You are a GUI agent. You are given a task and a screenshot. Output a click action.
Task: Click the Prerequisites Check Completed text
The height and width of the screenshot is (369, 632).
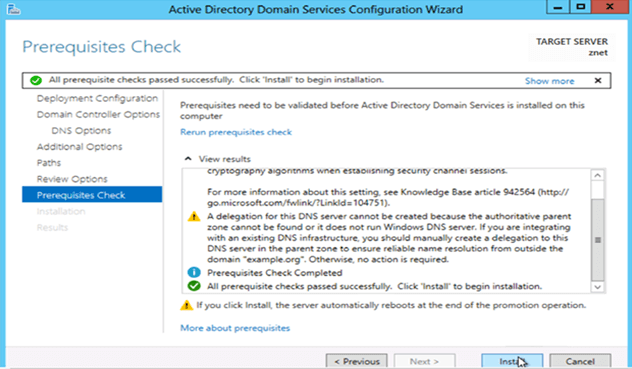click(x=274, y=273)
